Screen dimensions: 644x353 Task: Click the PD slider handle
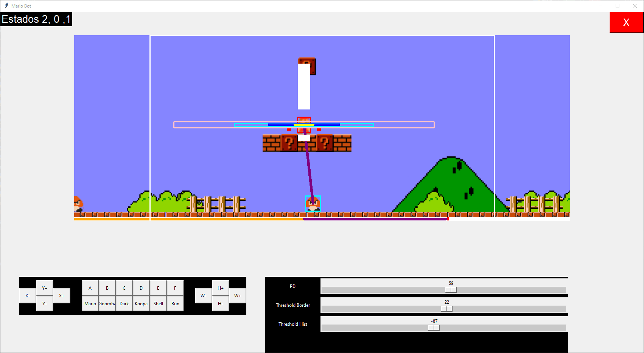(451, 290)
